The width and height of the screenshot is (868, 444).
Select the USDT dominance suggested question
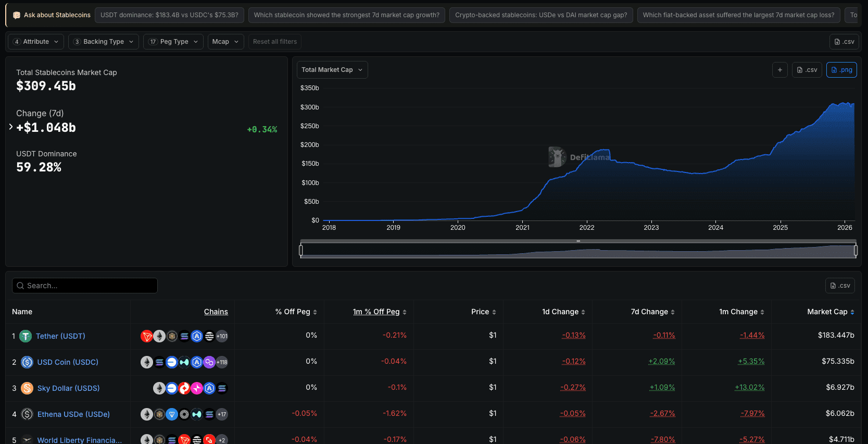169,15
